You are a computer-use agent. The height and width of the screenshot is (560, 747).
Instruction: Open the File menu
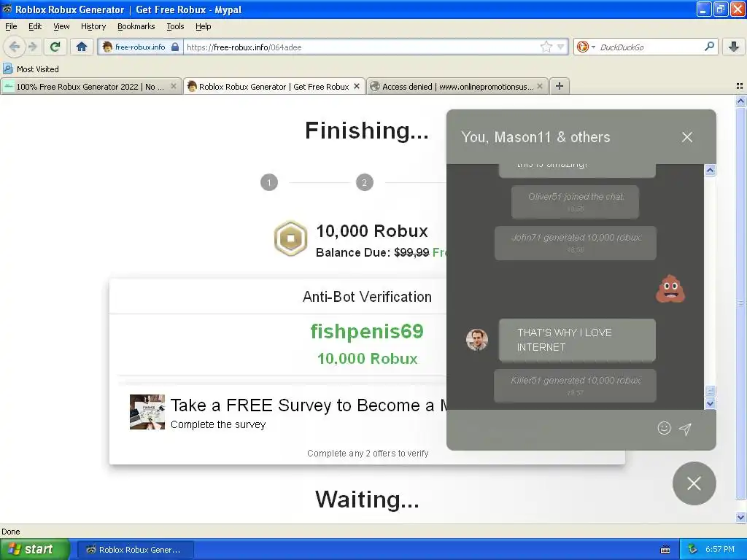11,26
